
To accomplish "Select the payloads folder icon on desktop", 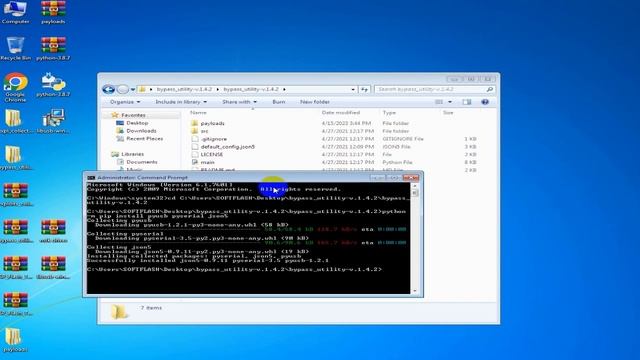I will point(14,340).
